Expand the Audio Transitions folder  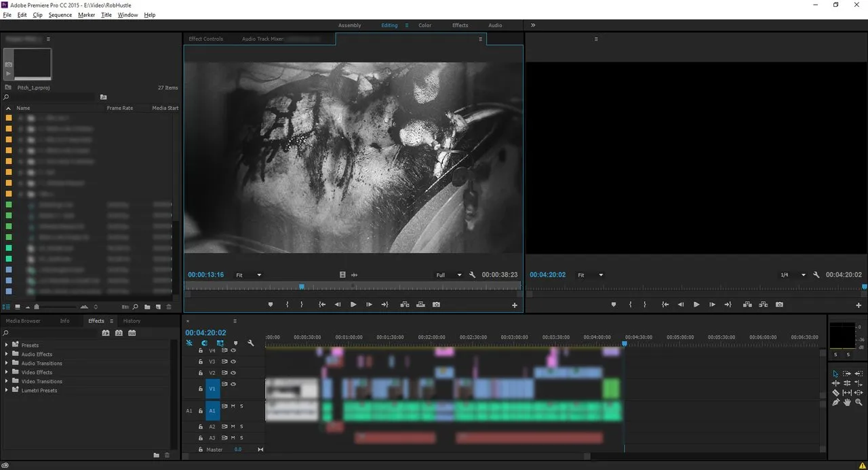click(x=7, y=364)
